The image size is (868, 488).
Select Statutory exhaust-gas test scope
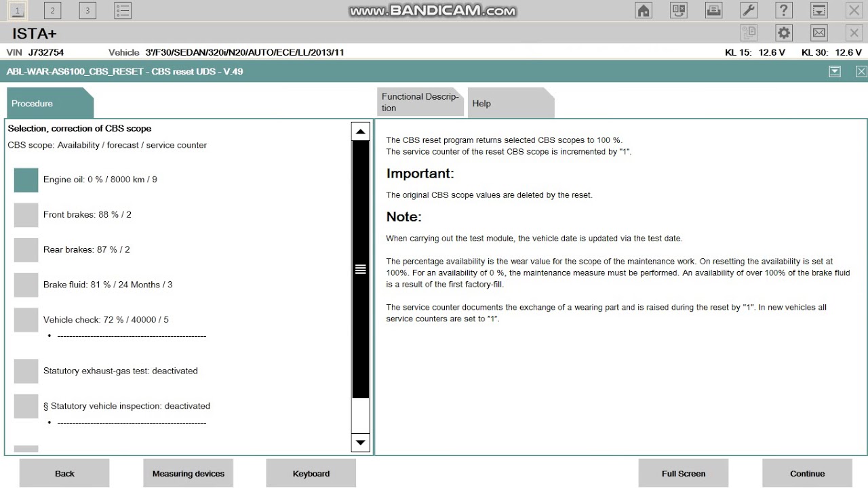pyautogui.click(x=26, y=371)
